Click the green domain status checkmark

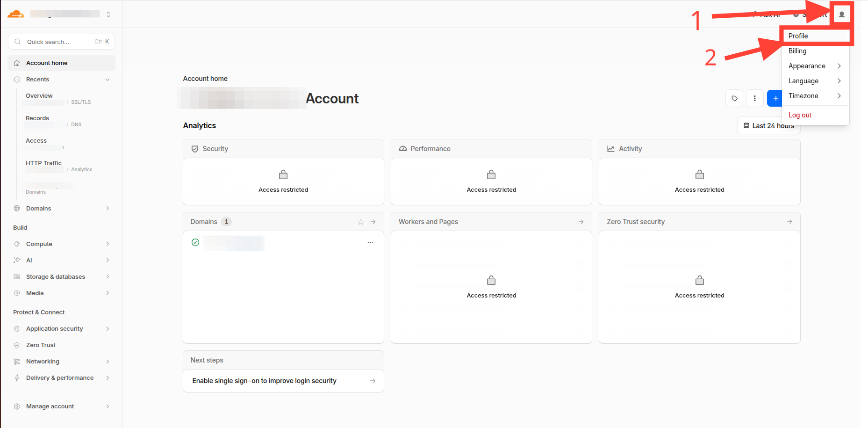[195, 242]
